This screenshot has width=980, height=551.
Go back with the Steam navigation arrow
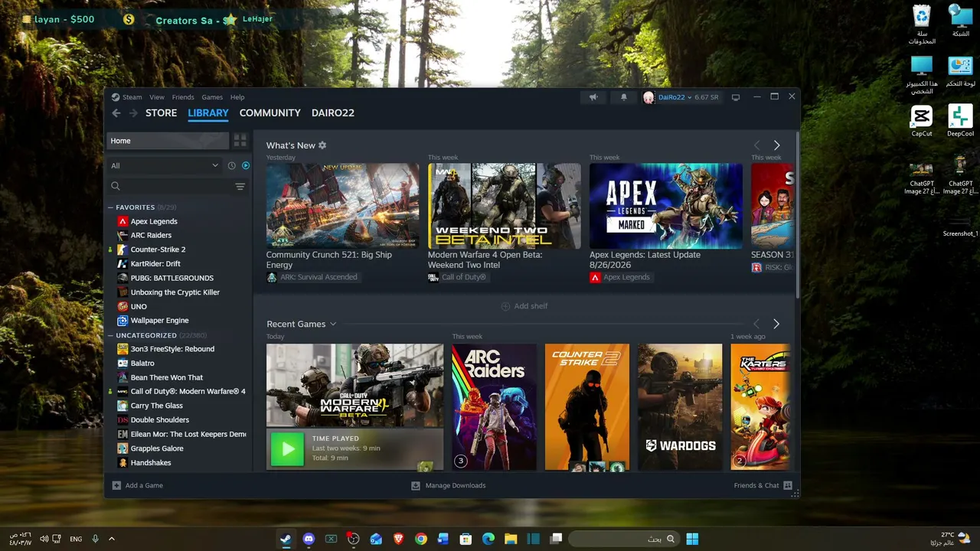tap(116, 113)
